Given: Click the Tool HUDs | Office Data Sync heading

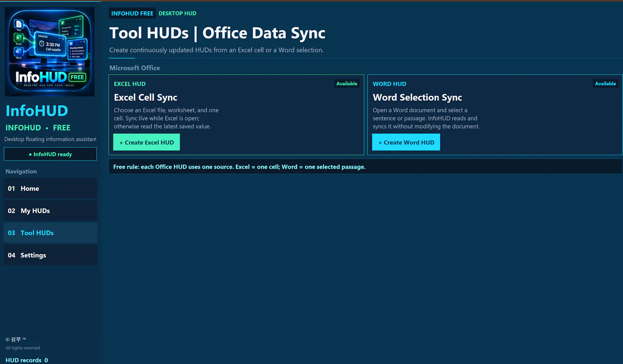Looking at the screenshot, I should coord(217,33).
